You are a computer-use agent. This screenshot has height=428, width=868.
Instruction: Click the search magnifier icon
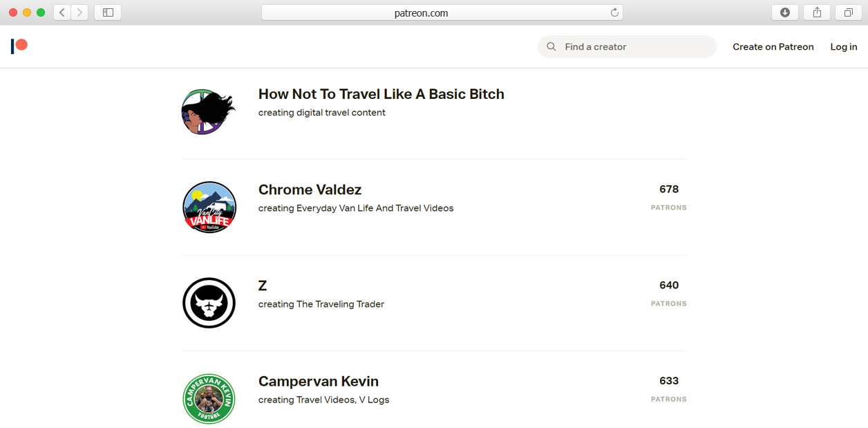point(551,47)
